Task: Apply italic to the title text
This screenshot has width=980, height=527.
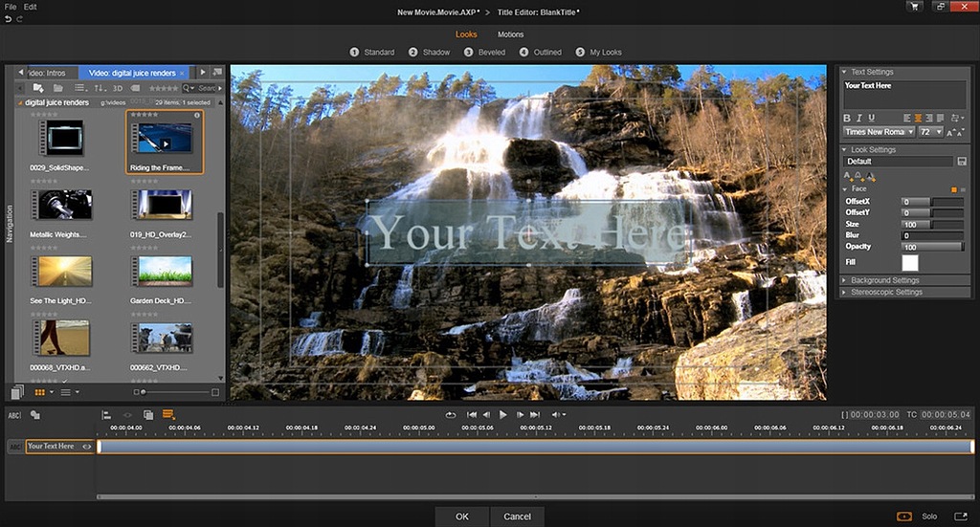Action: point(859,118)
